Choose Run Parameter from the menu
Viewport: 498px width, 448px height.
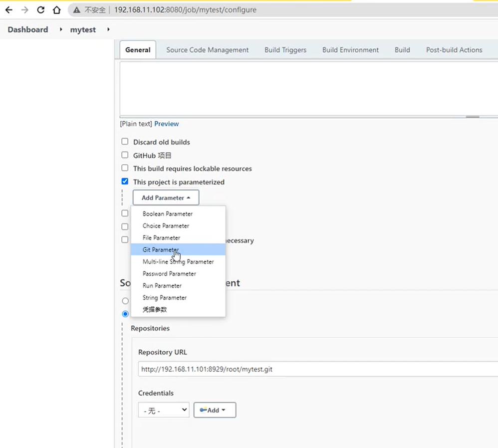(178, 286)
